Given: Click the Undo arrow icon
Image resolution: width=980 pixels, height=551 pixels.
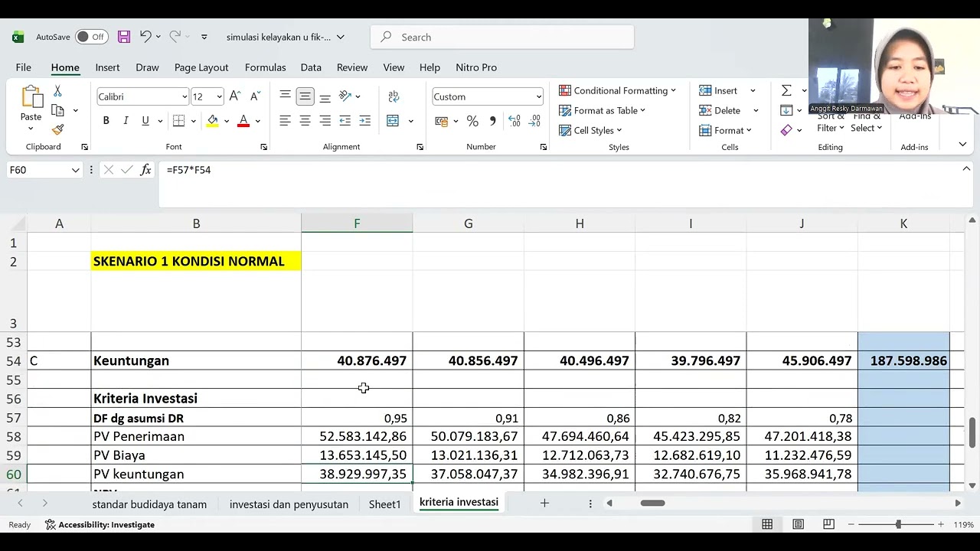Looking at the screenshot, I should tap(145, 37).
